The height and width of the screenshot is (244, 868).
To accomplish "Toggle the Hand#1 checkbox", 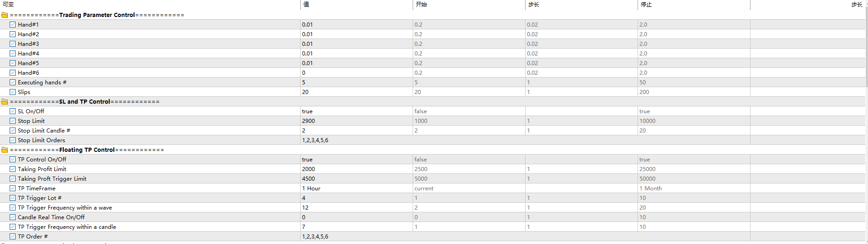I will point(13,25).
